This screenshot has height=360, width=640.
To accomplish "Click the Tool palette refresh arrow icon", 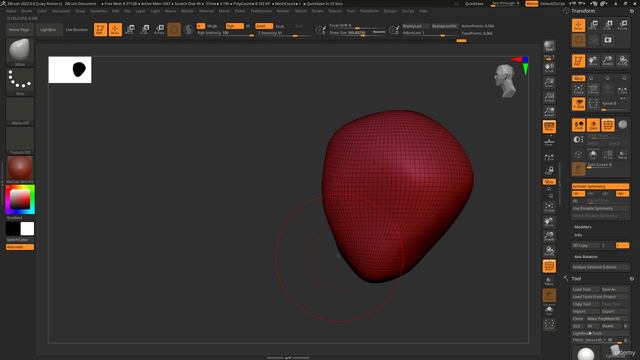I will pos(632,279).
